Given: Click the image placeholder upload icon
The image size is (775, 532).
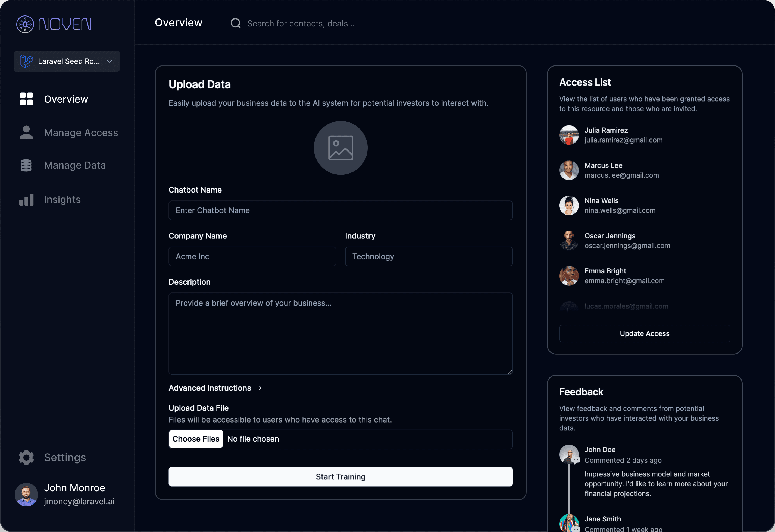Looking at the screenshot, I should tap(340, 148).
